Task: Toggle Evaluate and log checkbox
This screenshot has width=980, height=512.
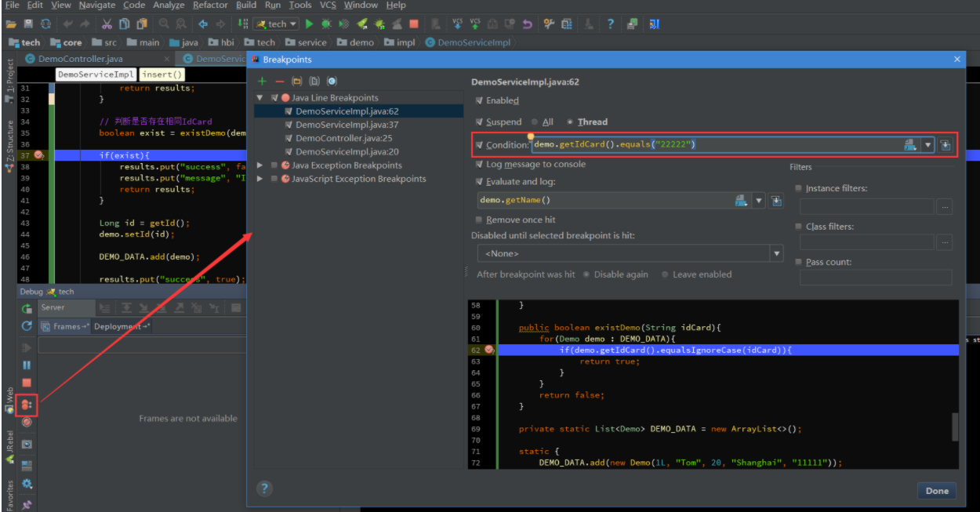Action: (480, 182)
